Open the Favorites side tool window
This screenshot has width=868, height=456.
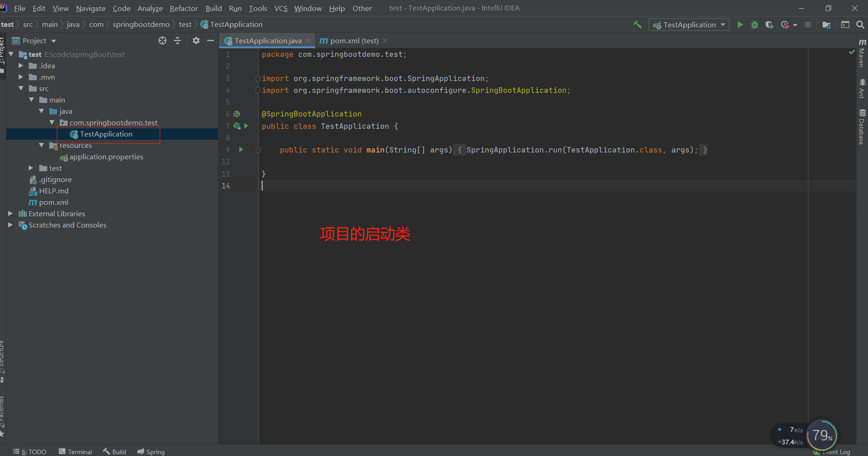point(2,416)
